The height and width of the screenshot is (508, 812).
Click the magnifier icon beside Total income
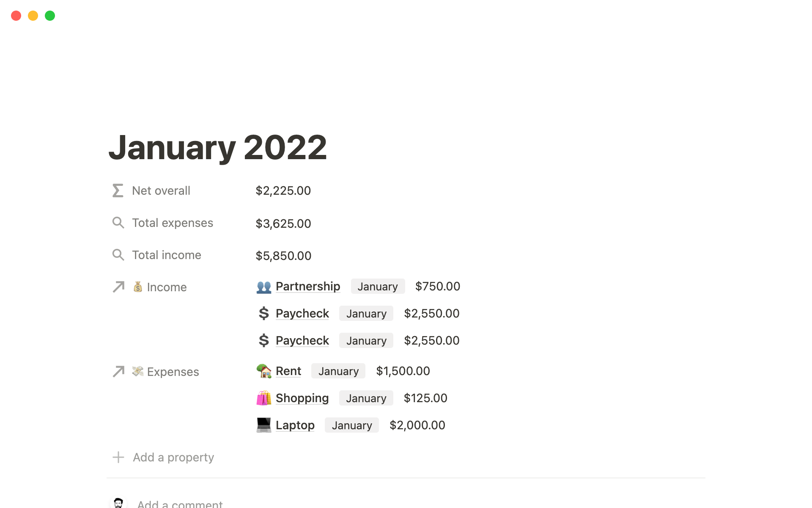point(118,255)
